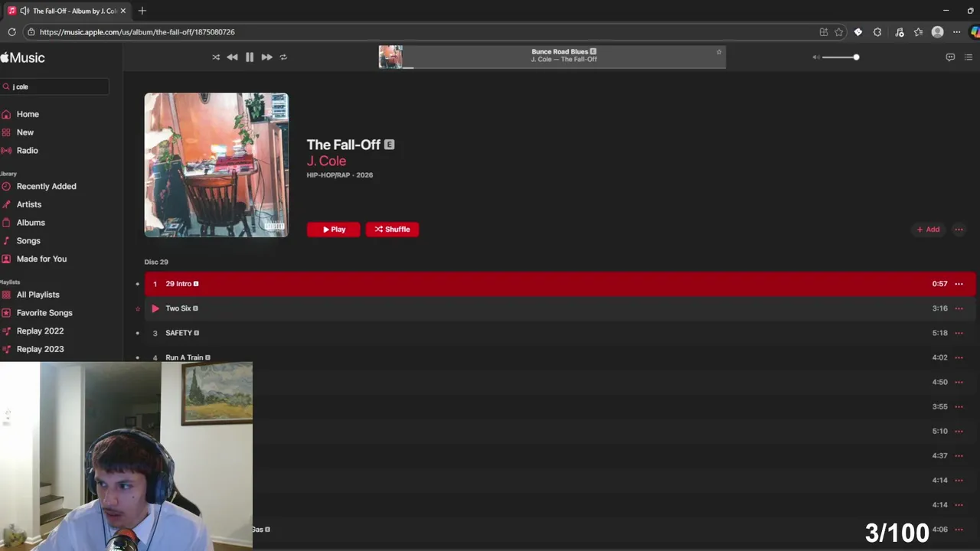
Task: Click The Fall-Off album cover art
Action: coord(217,165)
